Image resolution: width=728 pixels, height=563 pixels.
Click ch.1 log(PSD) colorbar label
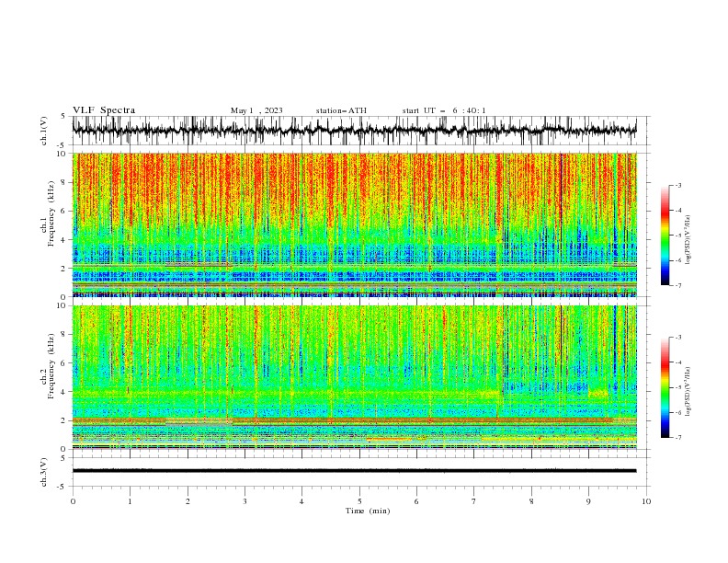(688, 240)
